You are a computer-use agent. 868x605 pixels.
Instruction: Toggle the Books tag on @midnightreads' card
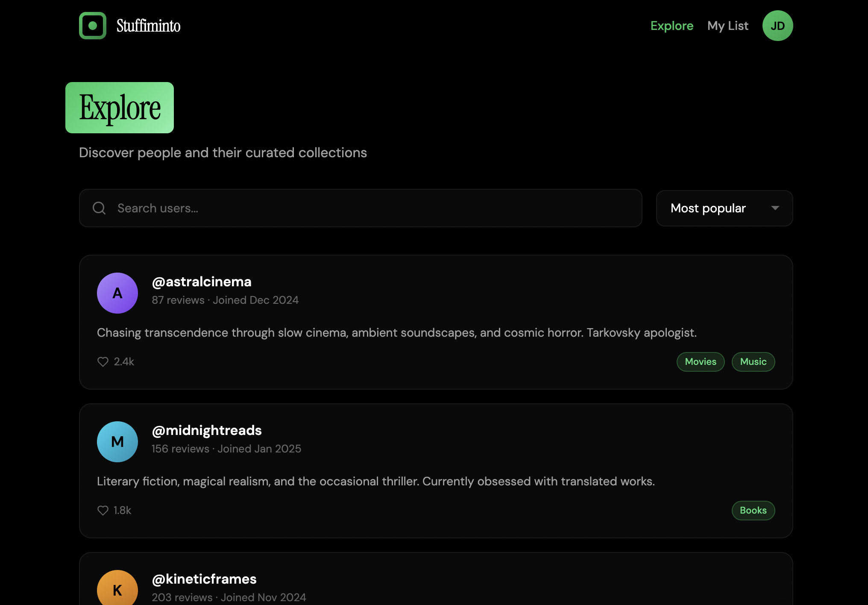click(753, 510)
